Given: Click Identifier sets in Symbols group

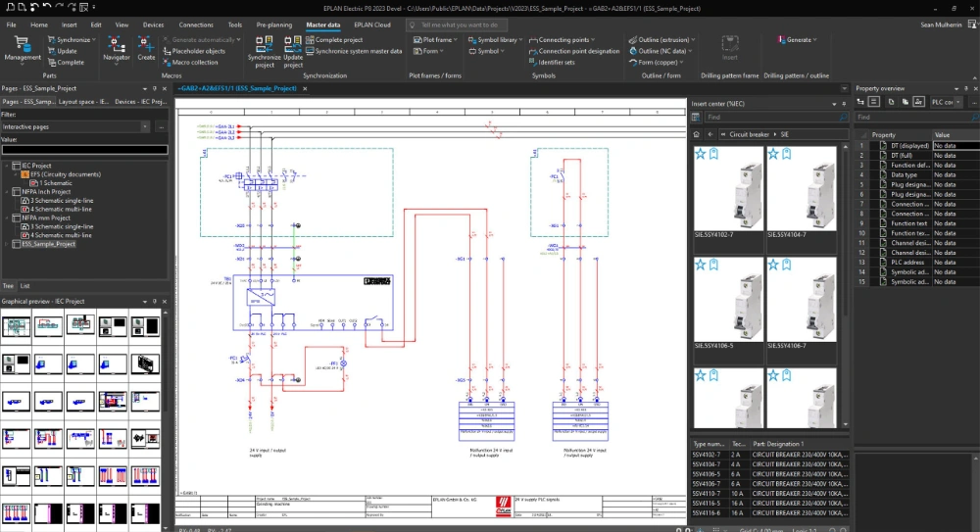Looking at the screenshot, I should [556, 62].
